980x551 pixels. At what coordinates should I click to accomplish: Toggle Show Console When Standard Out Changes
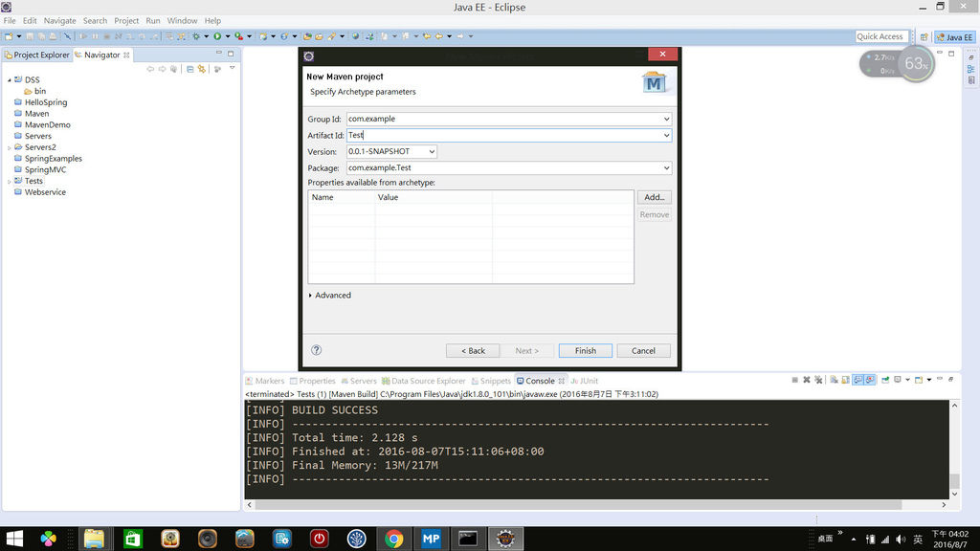click(x=858, y=381)
